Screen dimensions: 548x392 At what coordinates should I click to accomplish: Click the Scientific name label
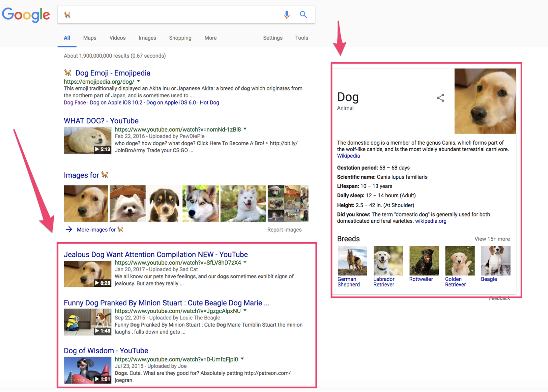356,177
